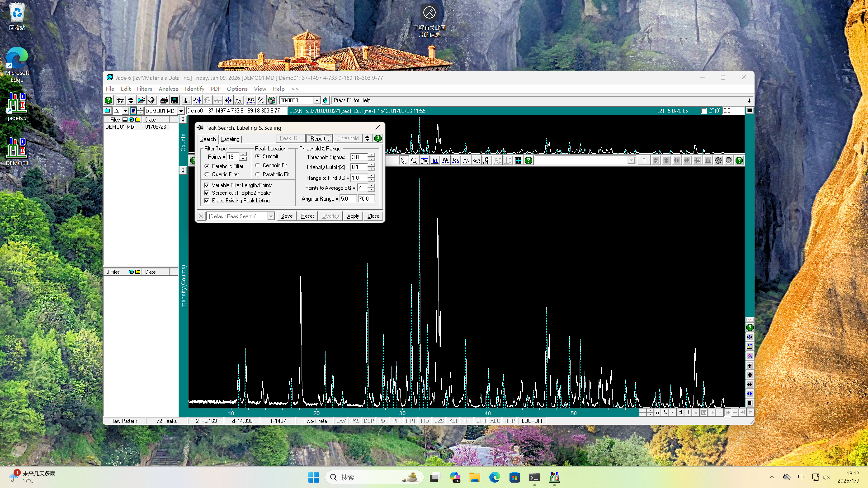The width and height of the screenshot is (868, 488).
Task: Click the Kα2 strip toolbar icon
Action: click(x=476, y=161)
